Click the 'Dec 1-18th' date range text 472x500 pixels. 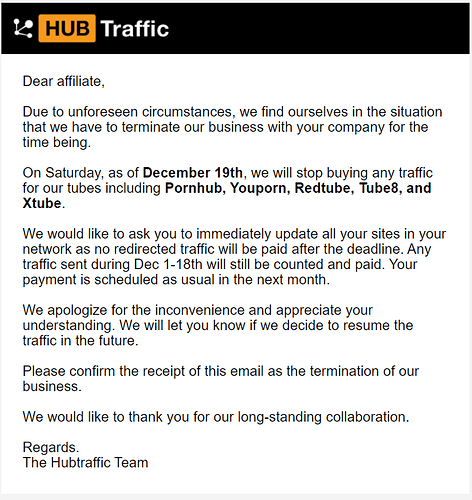168,264
